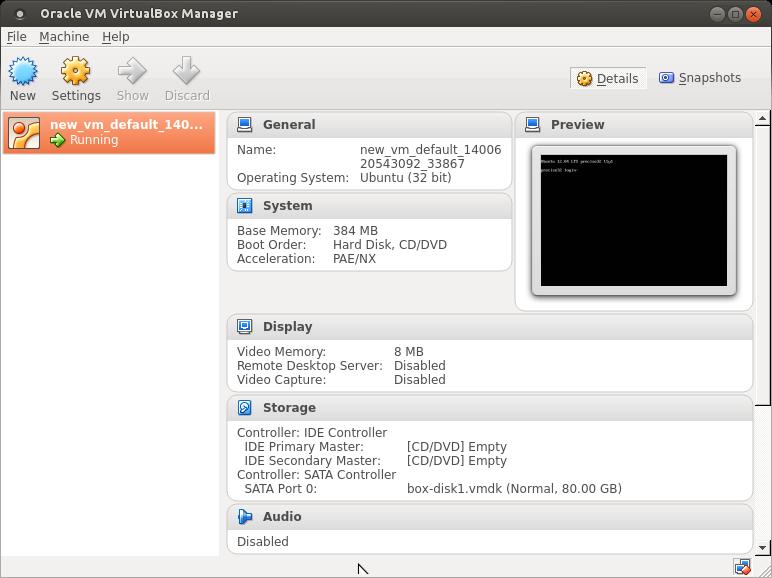The height and width of the screenshot is (578, 772).
Task: Click the Show arrow toolbar icon
Action: pos(132,72)
